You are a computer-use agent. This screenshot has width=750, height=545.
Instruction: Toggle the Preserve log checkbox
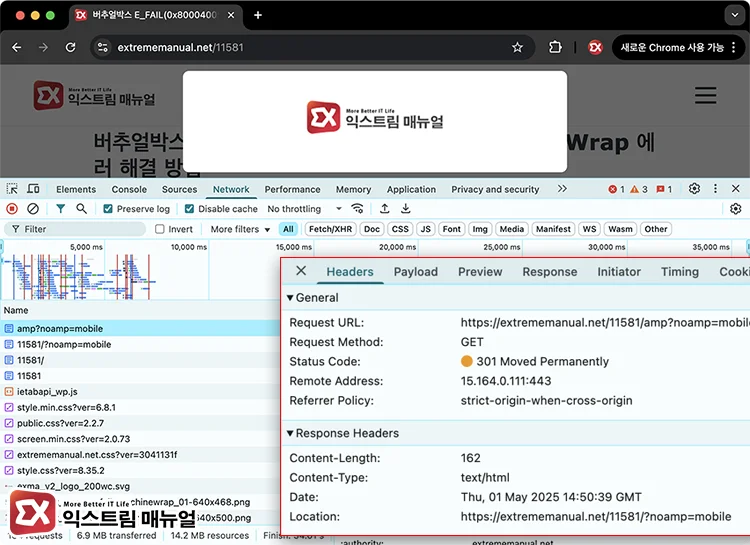click(x=108, y=209)
